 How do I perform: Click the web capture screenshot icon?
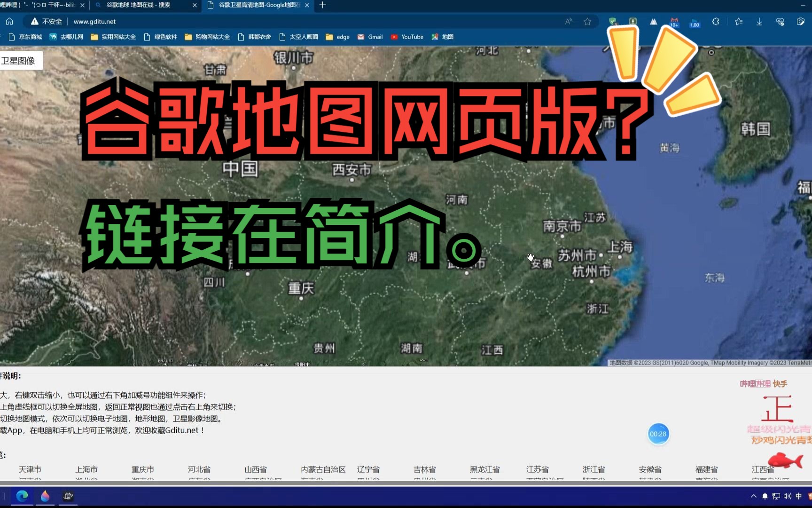click(x=801, y=22)
